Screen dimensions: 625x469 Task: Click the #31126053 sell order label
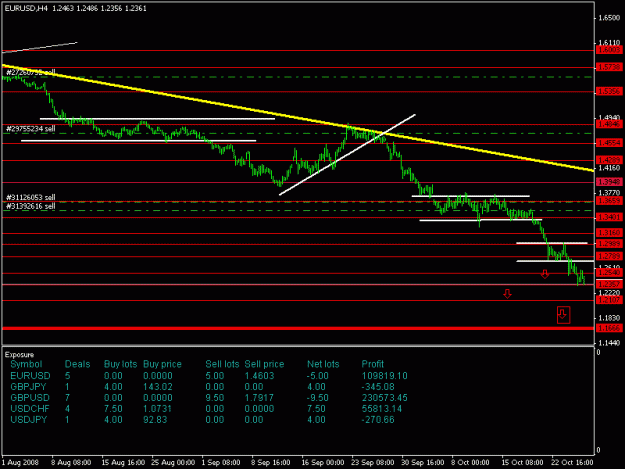31,197
